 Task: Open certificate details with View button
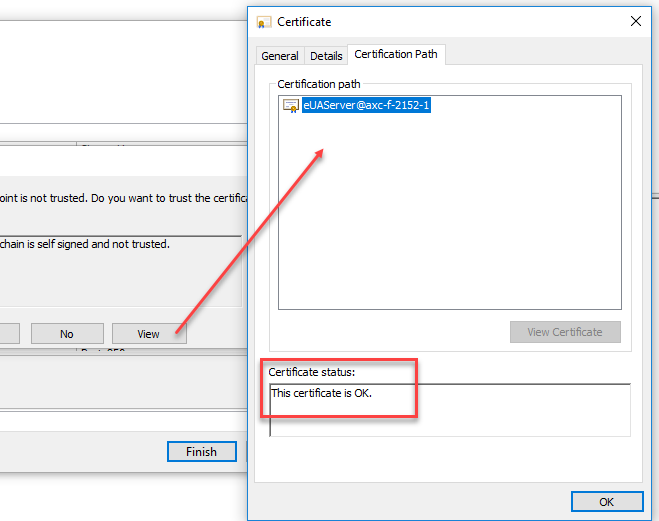tap(148, 334)
